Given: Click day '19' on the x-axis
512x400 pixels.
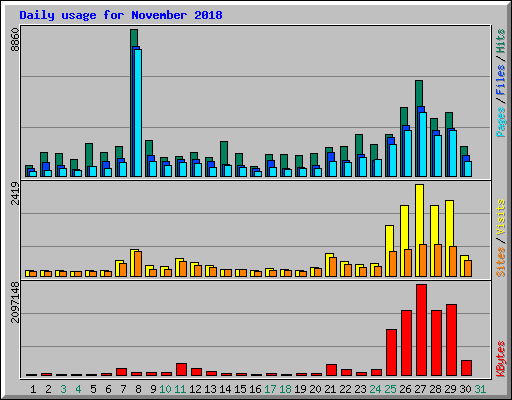Looking at the screenshot, I should coord(300,389).
